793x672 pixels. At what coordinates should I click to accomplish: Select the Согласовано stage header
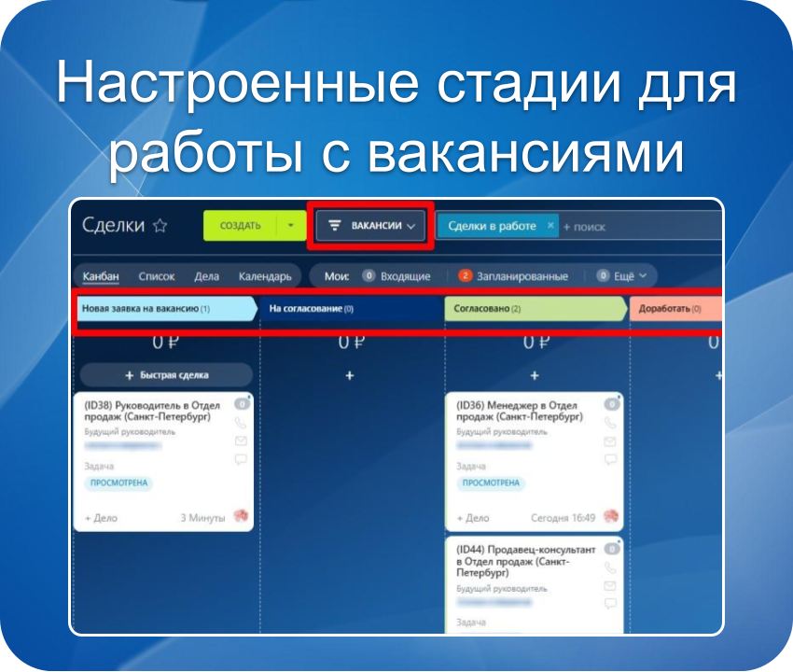(x=536, y=309)
